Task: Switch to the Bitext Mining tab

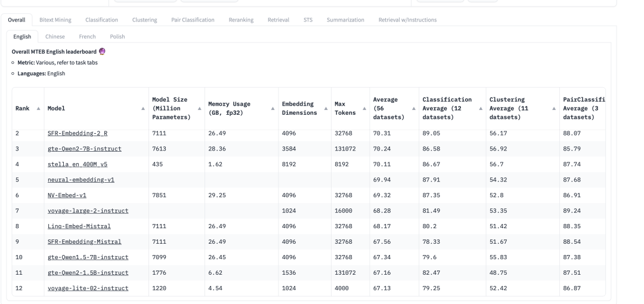Action: pyautogui.click(x=55, y=20)
